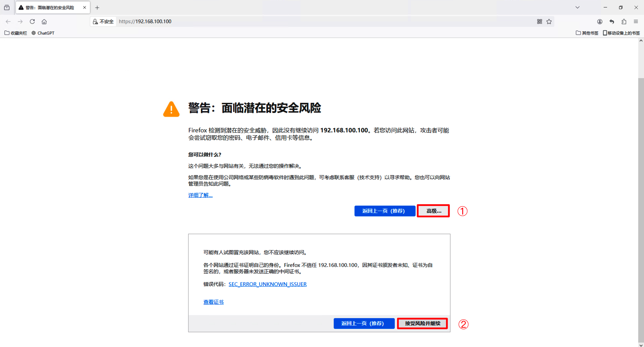Image resolution: width=644 pixels, height=347 pixels.
Task: Open the ChatGPT bookmark
Action: tap(43, 33)
